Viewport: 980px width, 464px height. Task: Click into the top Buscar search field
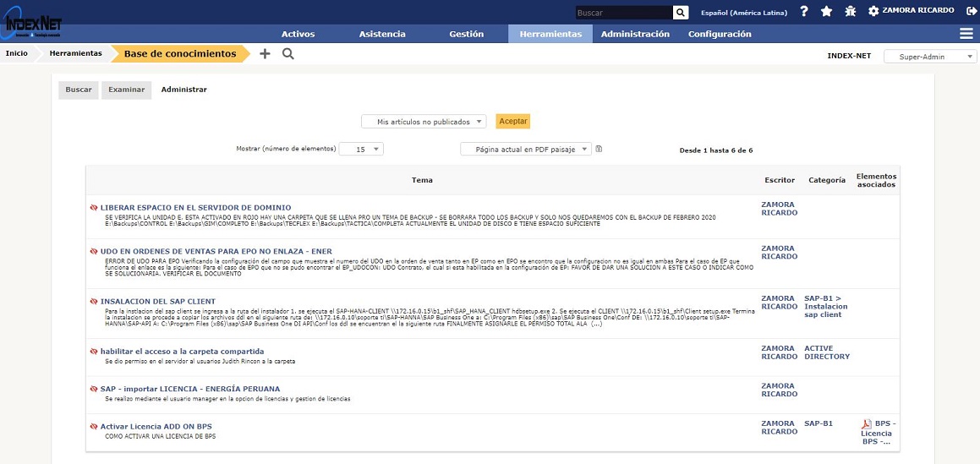point(623,13)
